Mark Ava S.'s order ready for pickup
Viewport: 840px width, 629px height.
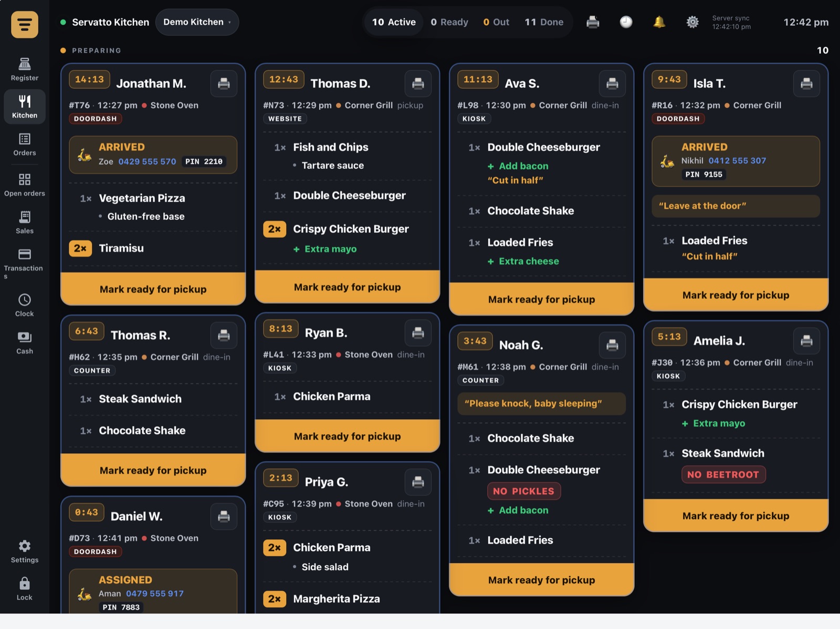542,299
